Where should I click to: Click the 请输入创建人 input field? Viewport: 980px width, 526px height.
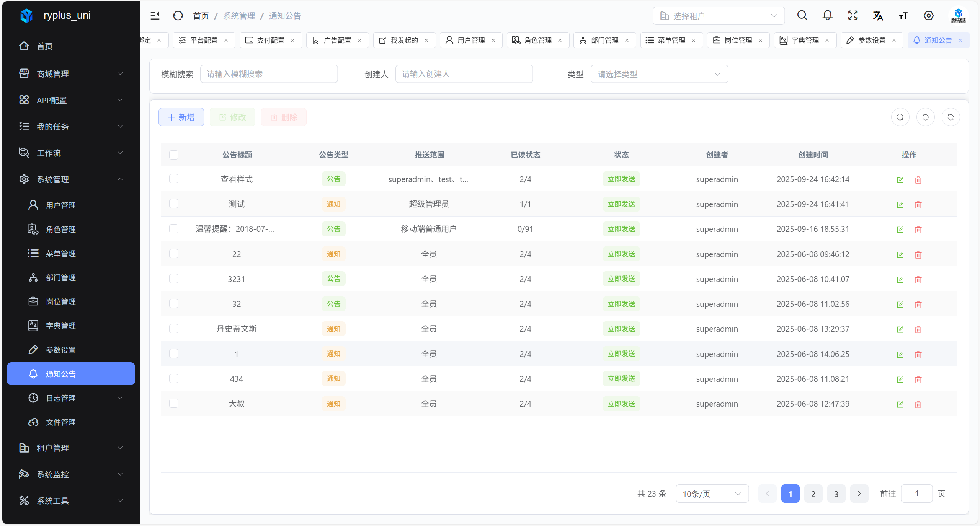[x=464, y=74]
